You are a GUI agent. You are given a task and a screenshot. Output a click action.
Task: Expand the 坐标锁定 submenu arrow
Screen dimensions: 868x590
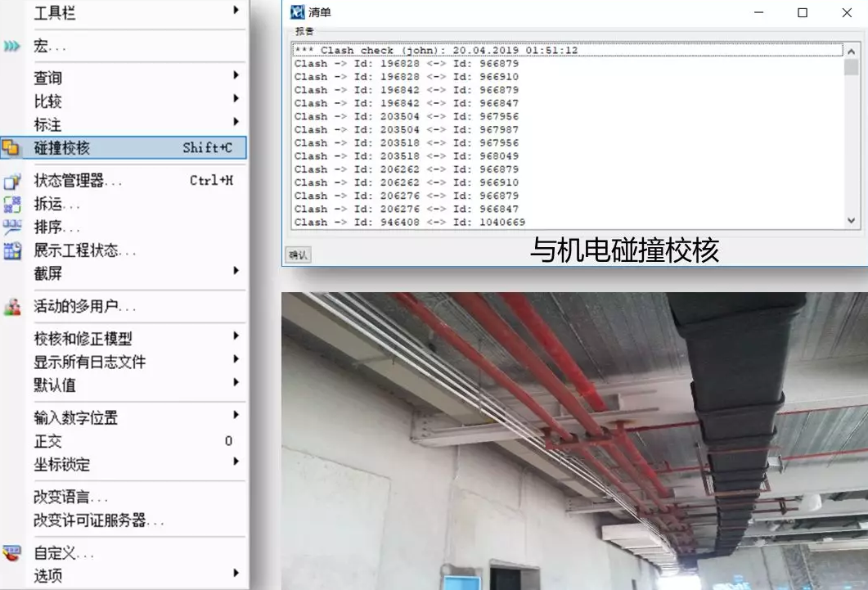(236, 461)
